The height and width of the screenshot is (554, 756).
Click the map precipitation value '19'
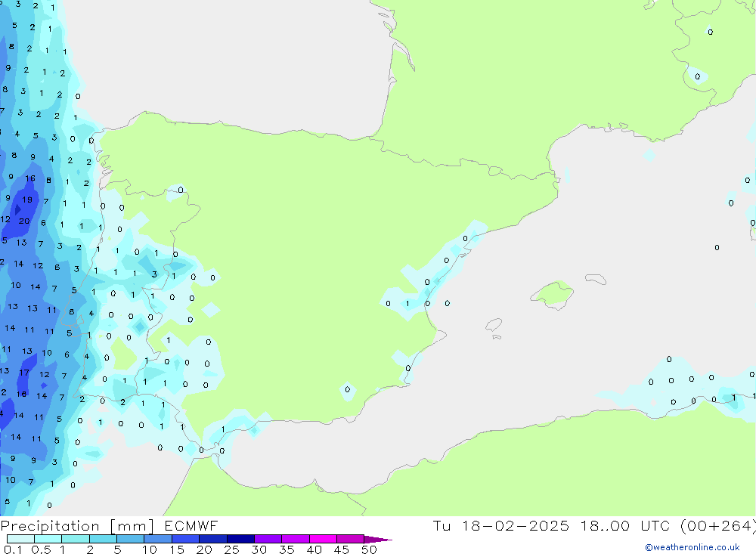tap(27, 200)
